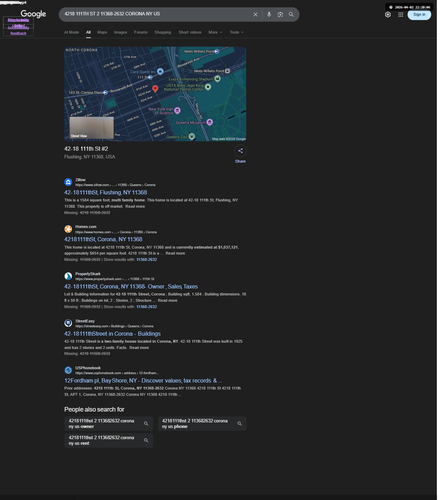Select the All results tab
The image size is (442, 500).
tap(88, 32)
